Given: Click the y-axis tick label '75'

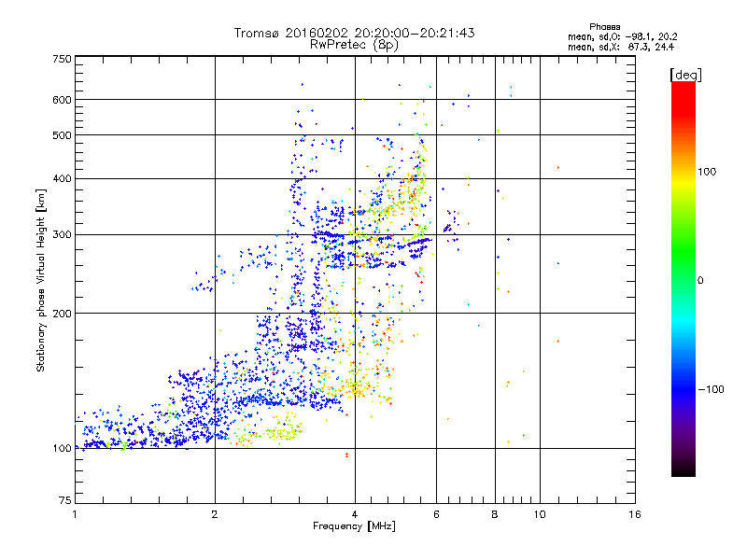Looking at the screenshot, I should 65,500.
